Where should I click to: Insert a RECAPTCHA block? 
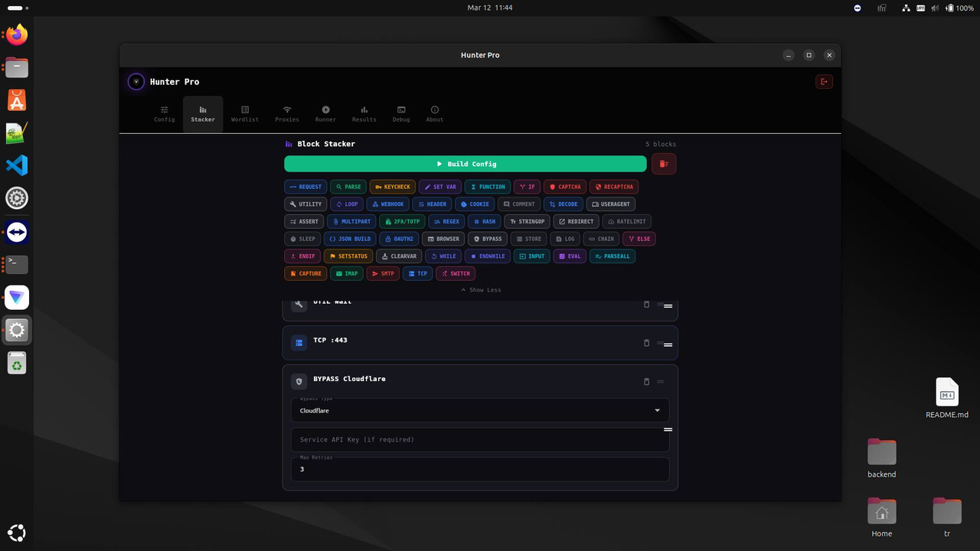[x=613, y=187]
